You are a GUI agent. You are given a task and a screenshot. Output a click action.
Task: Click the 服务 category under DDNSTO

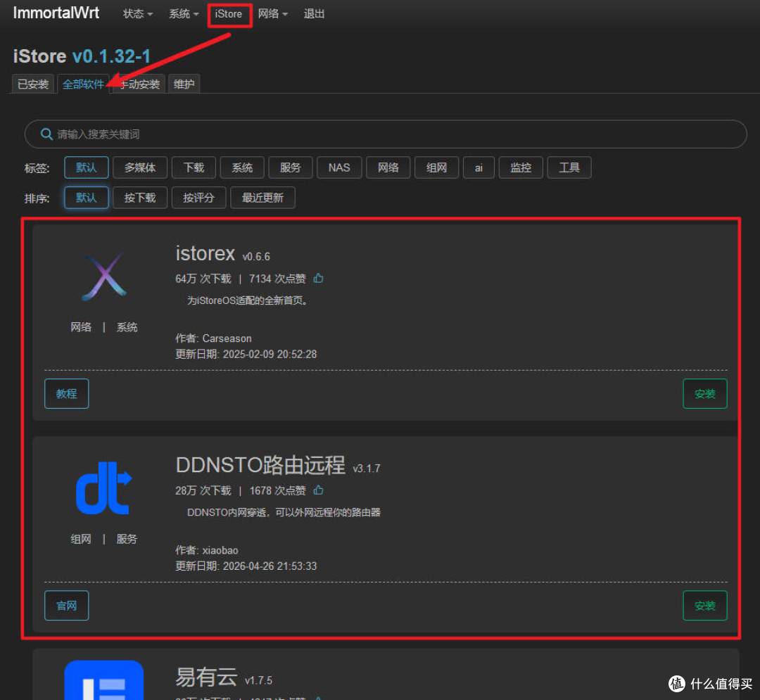(127, 539)
